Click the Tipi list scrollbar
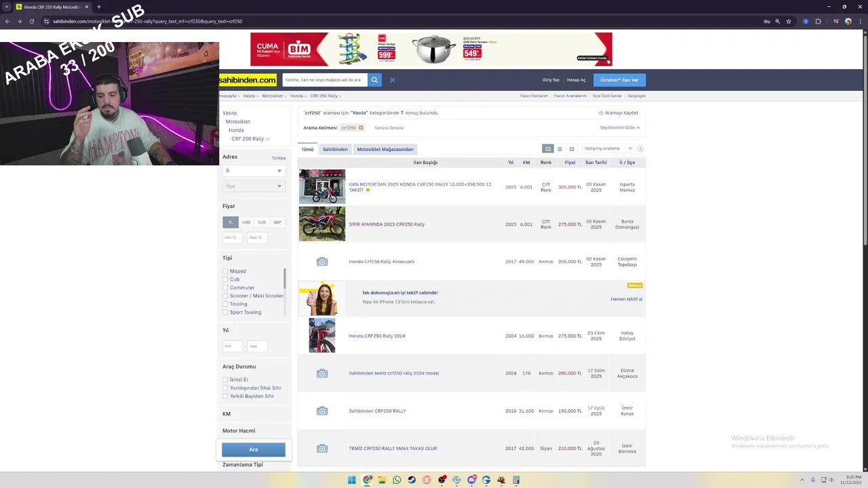This screenshot has height=488, width=868. 285,278
